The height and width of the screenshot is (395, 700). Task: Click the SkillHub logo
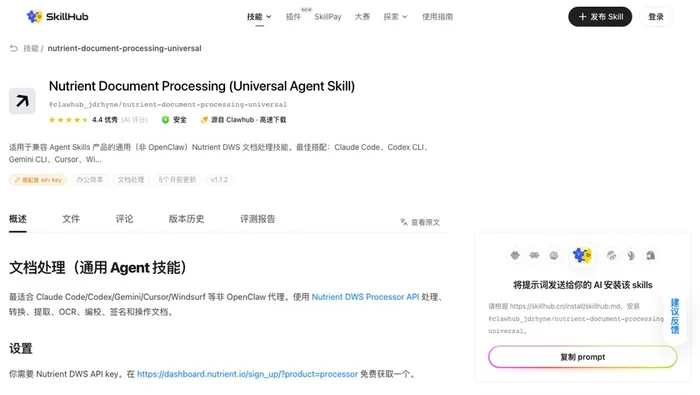(x=58, y=17)
